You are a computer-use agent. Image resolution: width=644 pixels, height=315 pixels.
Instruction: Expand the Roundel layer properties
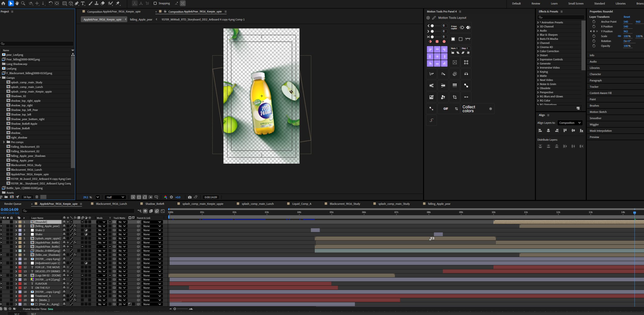click(x=16, y=222)
